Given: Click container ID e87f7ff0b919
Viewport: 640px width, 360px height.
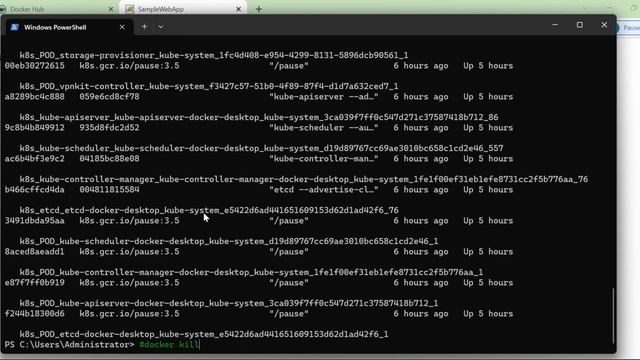Looking at the screenshot, I should [34, 283].
